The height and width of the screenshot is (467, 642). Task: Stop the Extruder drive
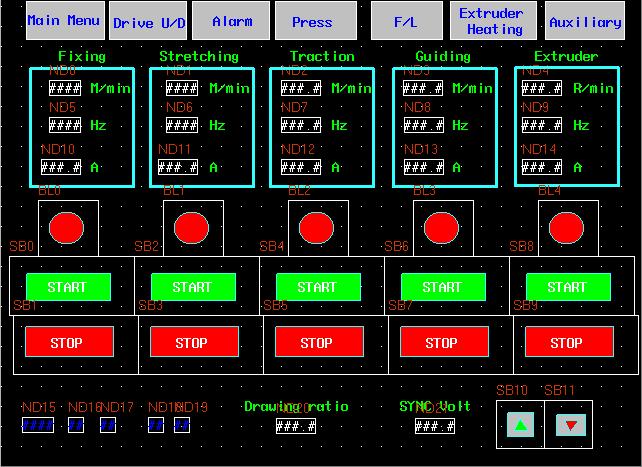pos(567,343)
